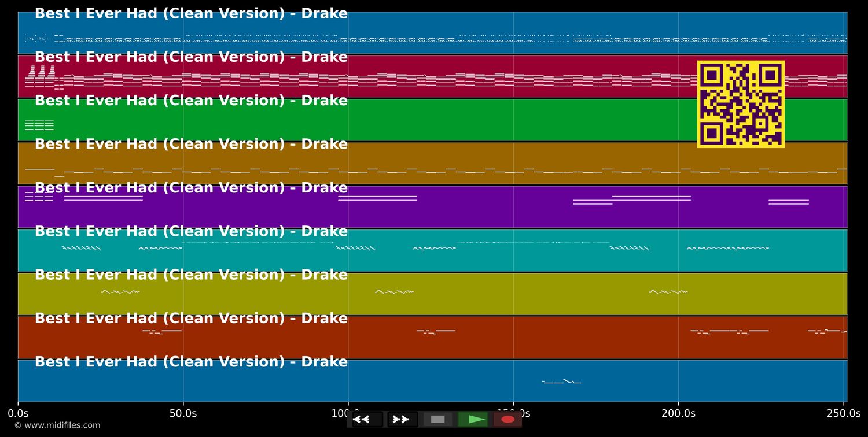Select the teal track's song title label
The width and height of the screenshot is (868, 437).
[191, 231]
